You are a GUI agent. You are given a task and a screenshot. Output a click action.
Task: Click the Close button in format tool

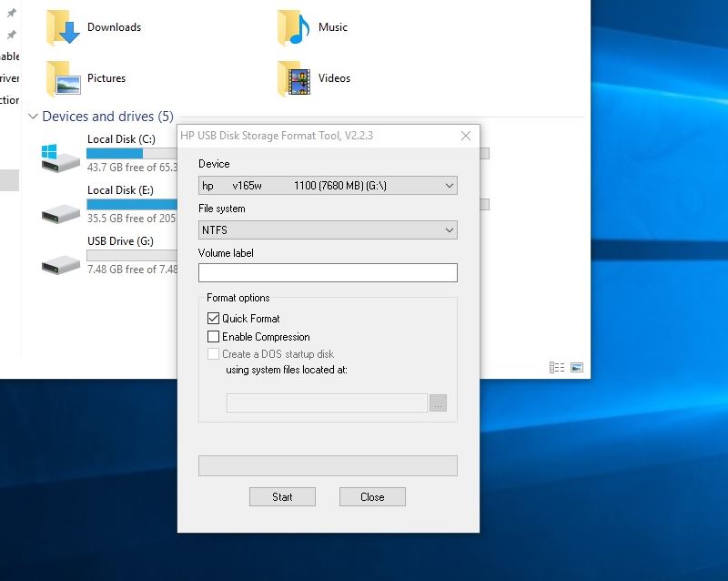click(372, 497)
